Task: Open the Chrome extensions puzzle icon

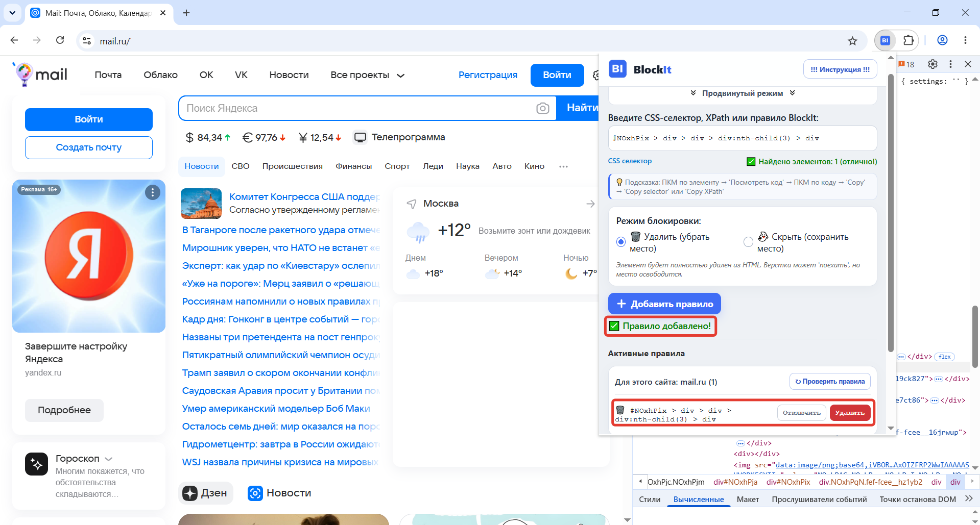Action: pos(908,41)
